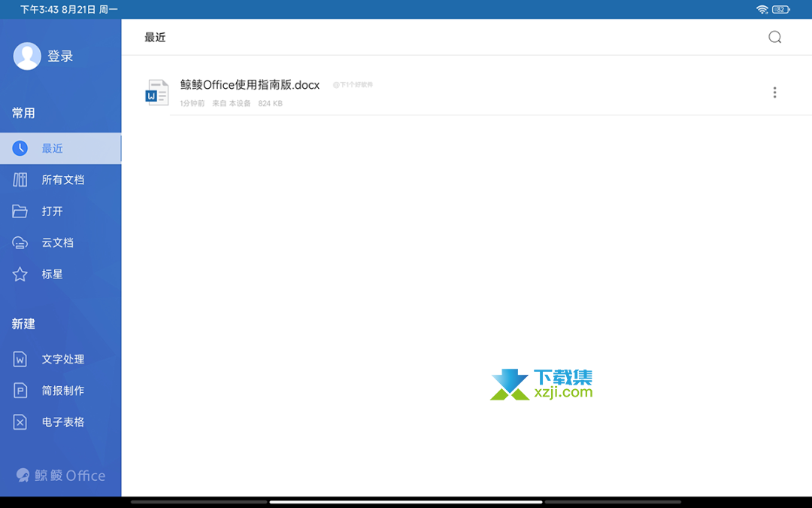Click the 鲸鲮 Office logo in sidebar
812x508 pixels.
tap(61, 476)
